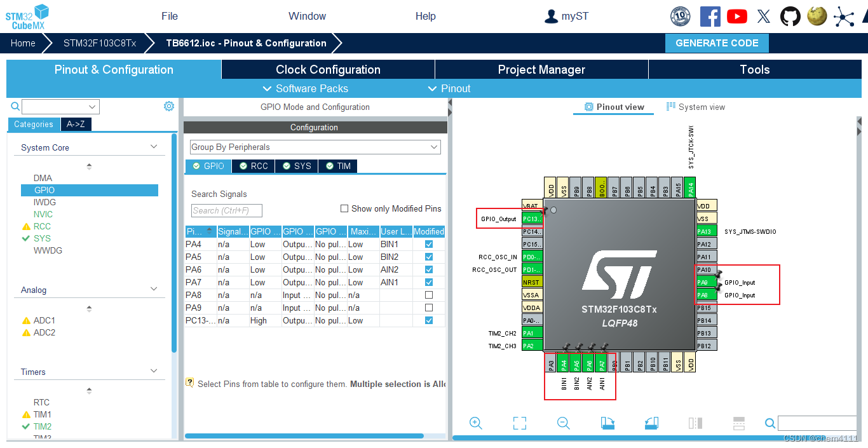
Task: Zoom out of the pinout view
Action: (563, 423)
